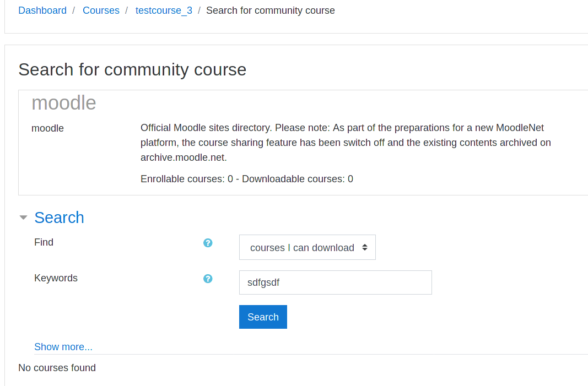Click the large grey moodle hub title
588x386 pixels.
[x=64, y=102]
